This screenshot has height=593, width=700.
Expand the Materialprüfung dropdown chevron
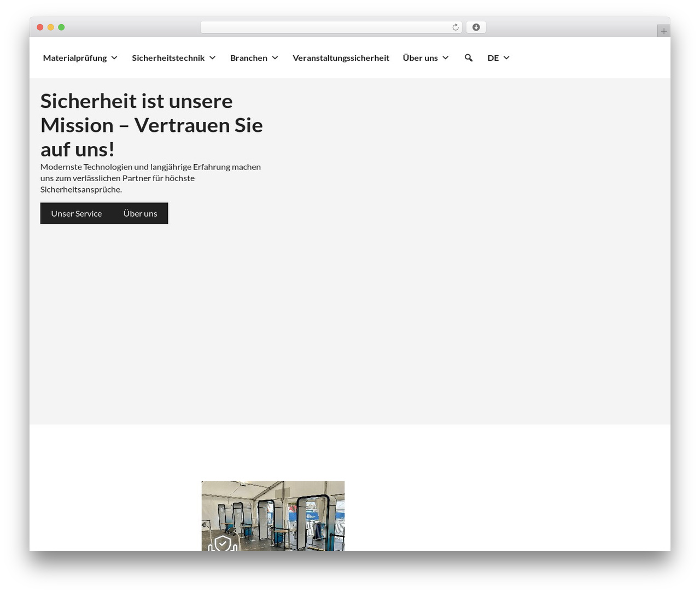[x=114, y=58]
